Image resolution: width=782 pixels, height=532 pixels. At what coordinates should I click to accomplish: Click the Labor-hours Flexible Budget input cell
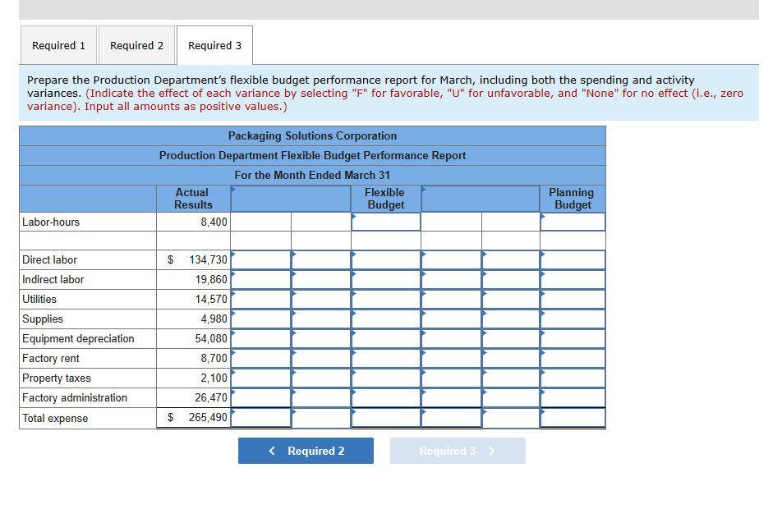(x=385, y=222)
